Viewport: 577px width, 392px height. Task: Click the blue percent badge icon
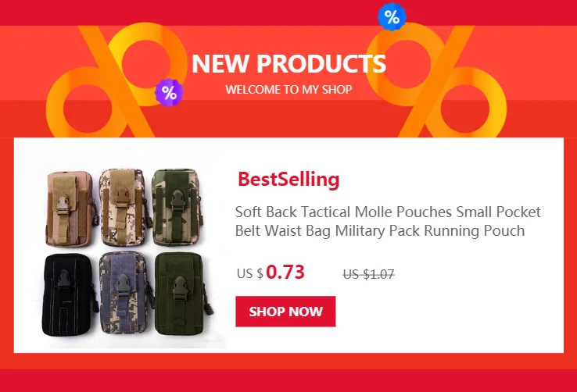[x=392, y=16]
